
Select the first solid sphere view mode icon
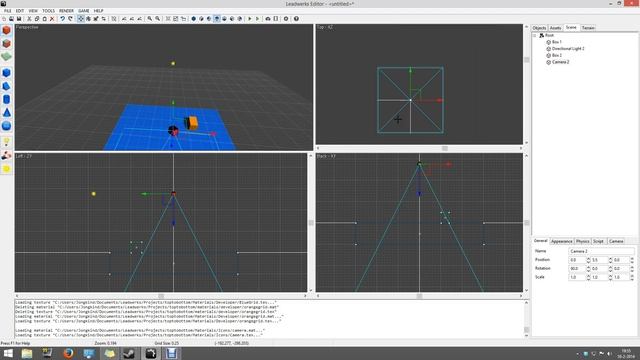coord(193,19)
